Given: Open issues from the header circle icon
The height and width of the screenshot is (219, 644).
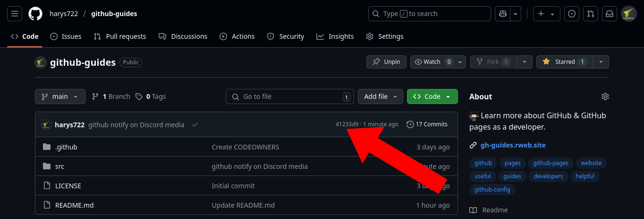Looking at the screenshot, I should pos(572,14).
